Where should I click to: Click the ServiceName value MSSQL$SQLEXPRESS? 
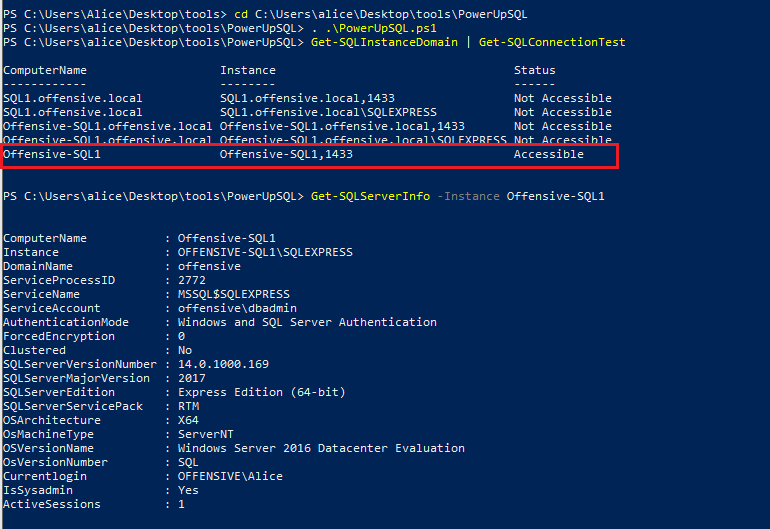pyautogui.click(x=234, y=294)
